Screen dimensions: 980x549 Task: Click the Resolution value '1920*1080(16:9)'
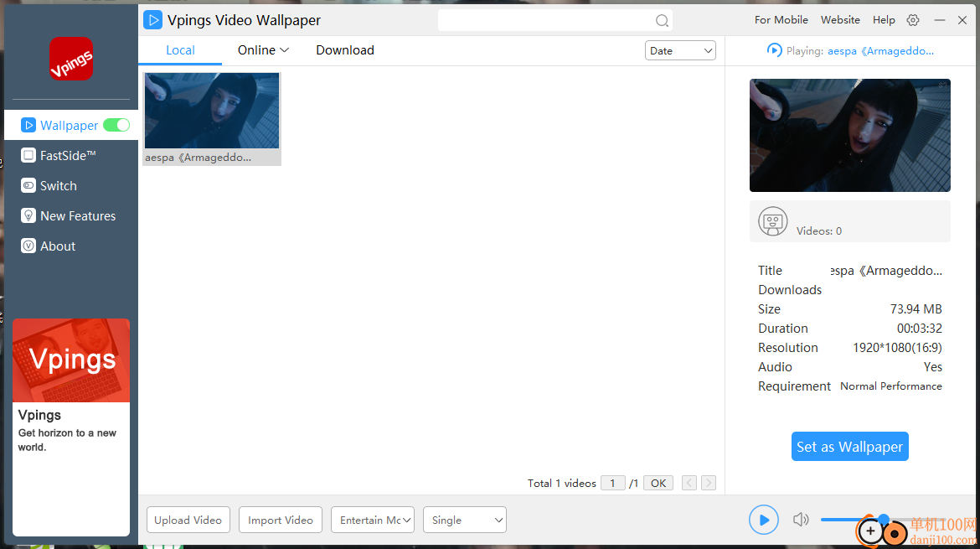click(x=897, y=348)
